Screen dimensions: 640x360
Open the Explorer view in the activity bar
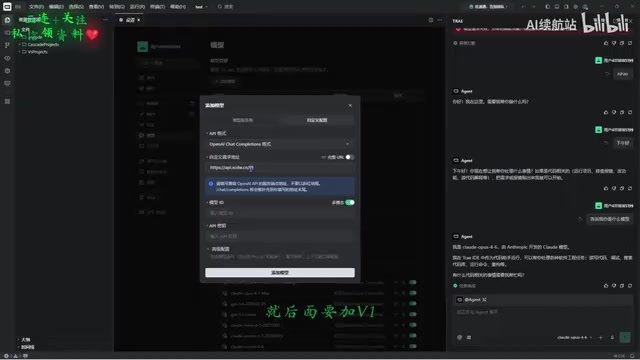tap(7, 20)
